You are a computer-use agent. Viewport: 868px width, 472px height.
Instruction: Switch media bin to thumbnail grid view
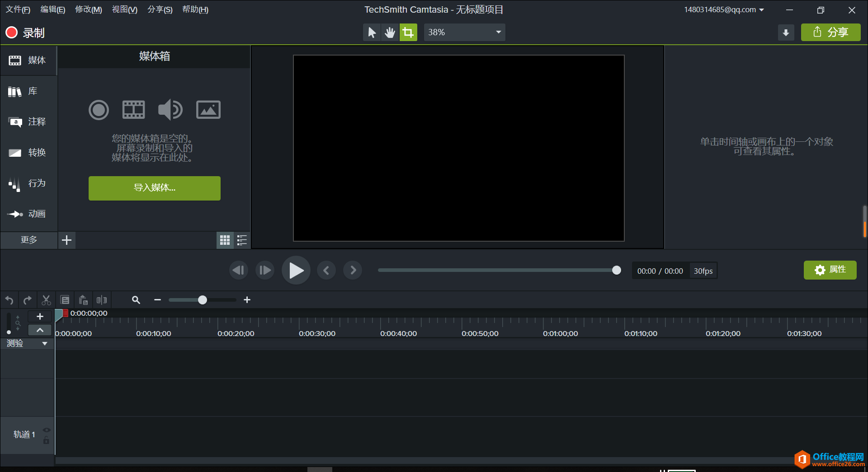pyautogui.click(x=225, y=240)
